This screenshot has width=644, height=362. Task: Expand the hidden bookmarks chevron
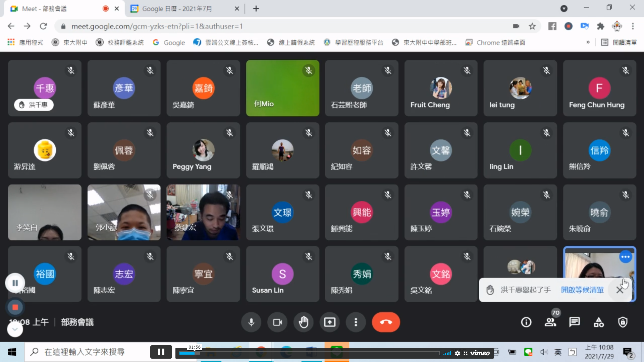(588, 42)
